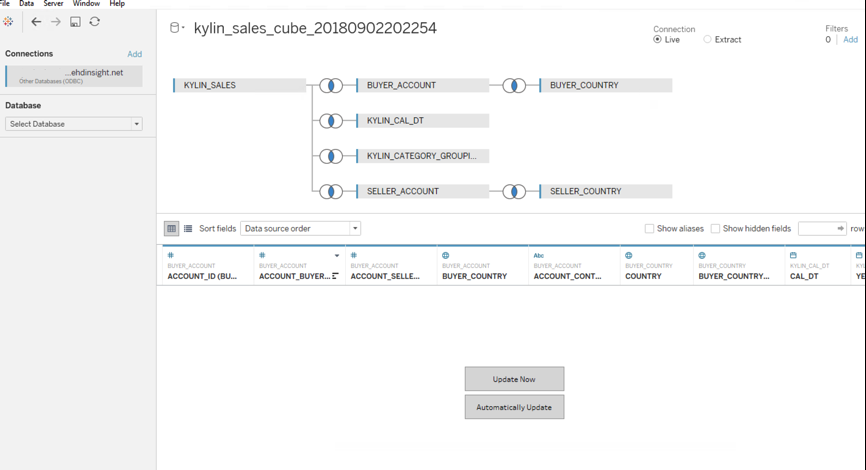
Task: Click the CAL_DT column name
Action: click(x=804, y=276)
